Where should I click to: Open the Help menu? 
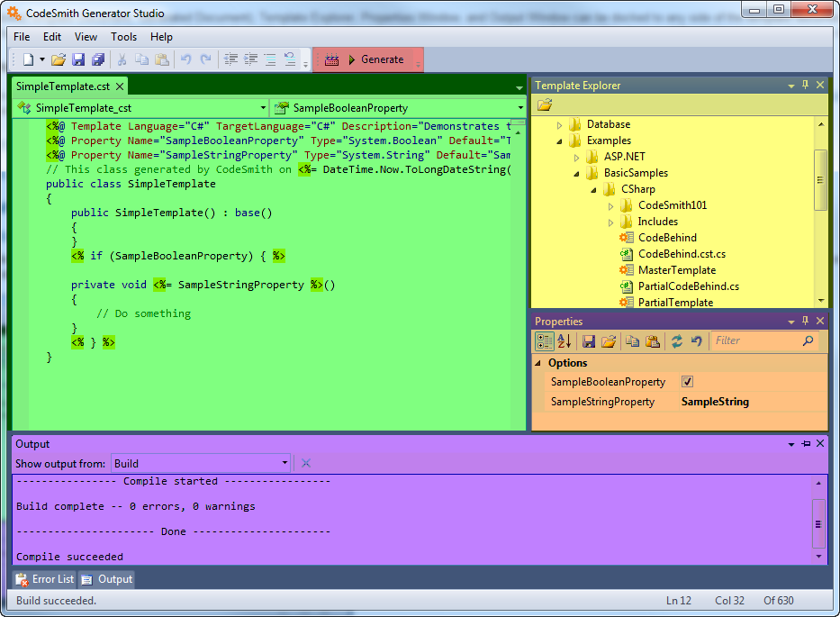click(x=161, y=37)
